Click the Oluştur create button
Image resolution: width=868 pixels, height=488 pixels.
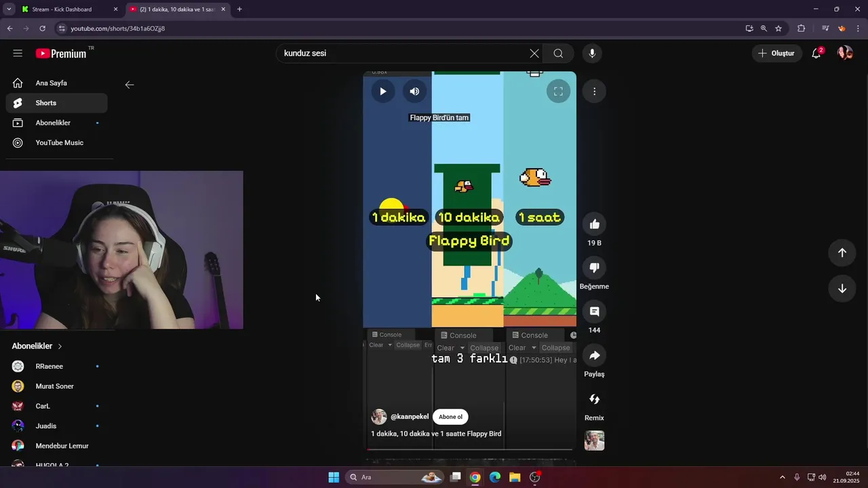point(776,54)
